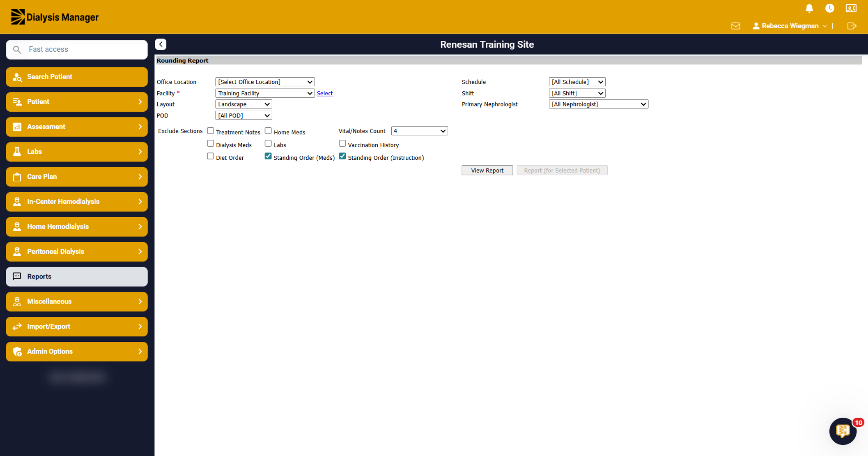Open the Facility dropdown

click(x=265, y=93)
